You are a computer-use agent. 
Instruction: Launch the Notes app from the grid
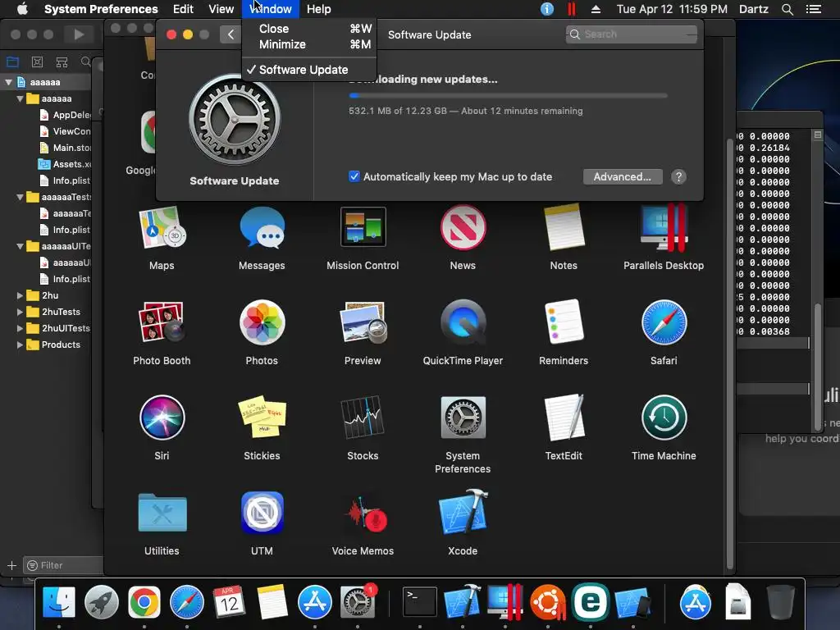point(564,227)
